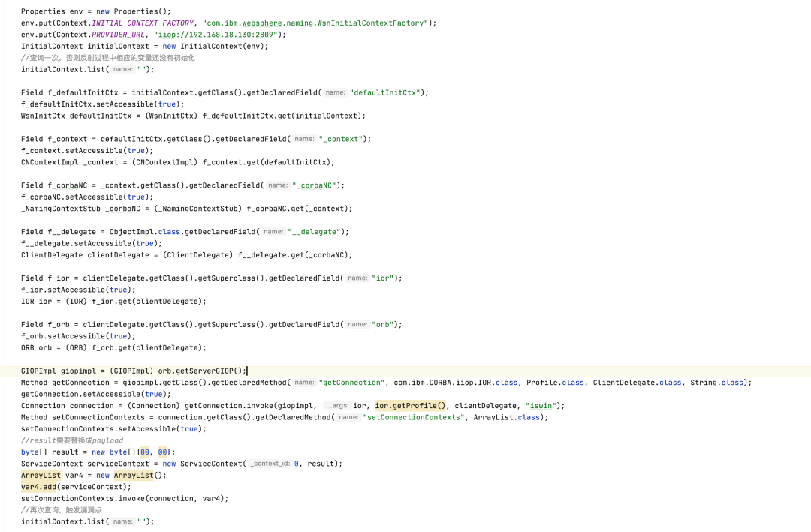Click the "ior" string literal

click(383, 278)
